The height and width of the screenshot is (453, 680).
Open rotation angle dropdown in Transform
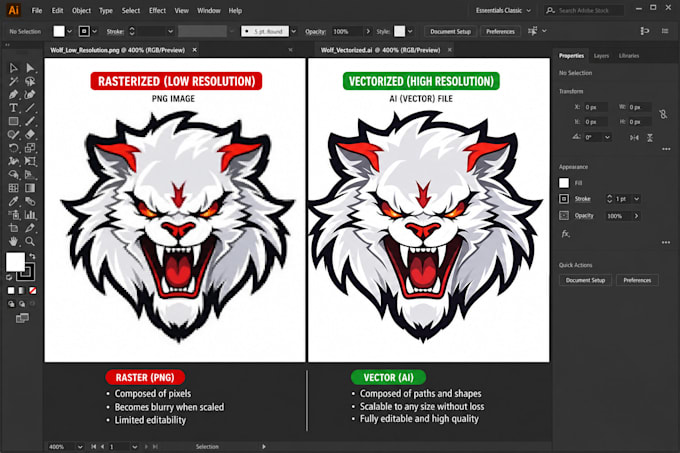tap(607, 137)
